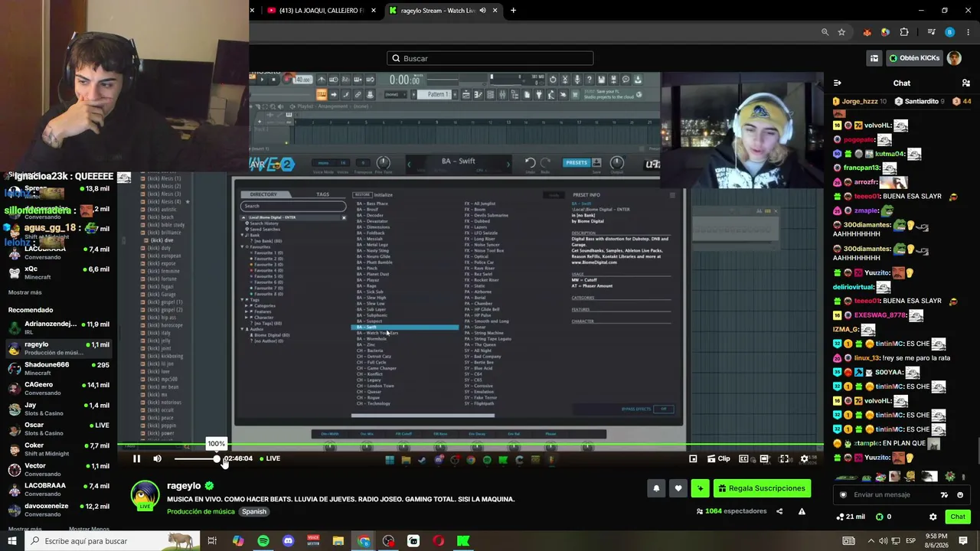Open CAGeero channel in sidebar
The height and width of the screenshot is (551, 980).
coord(58,389)
